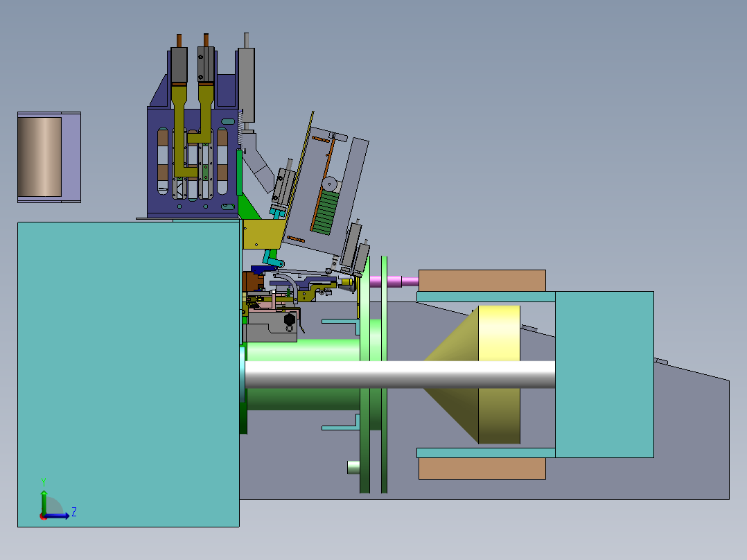Select the upper brown rectangular block
Viewport: 747px width, 560px height.
(482, 281)
